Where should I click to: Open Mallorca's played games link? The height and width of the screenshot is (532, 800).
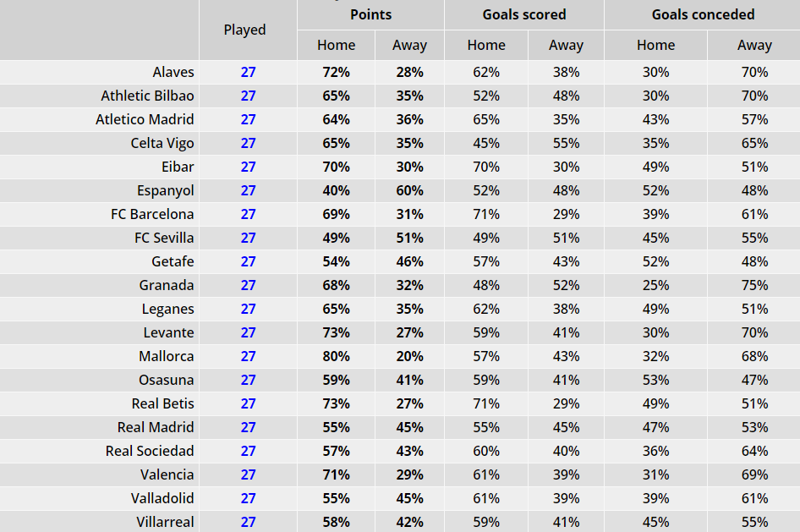(248, 357)
